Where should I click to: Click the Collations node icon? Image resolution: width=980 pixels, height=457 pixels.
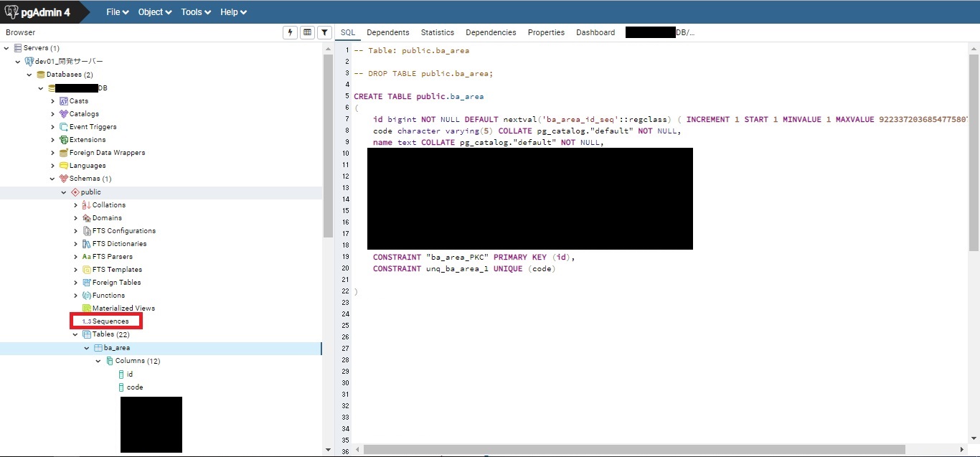(x=87, y=205)
